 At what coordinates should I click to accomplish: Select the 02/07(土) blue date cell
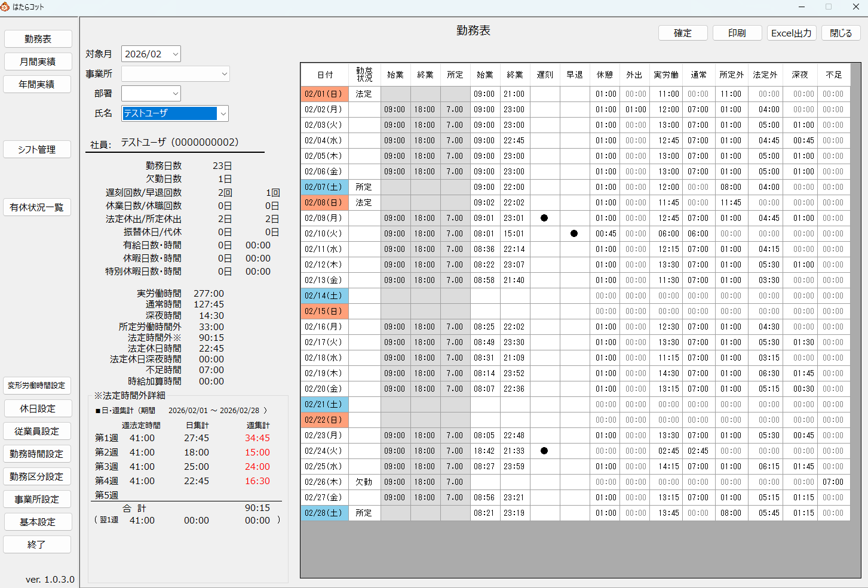click(324, 187)
